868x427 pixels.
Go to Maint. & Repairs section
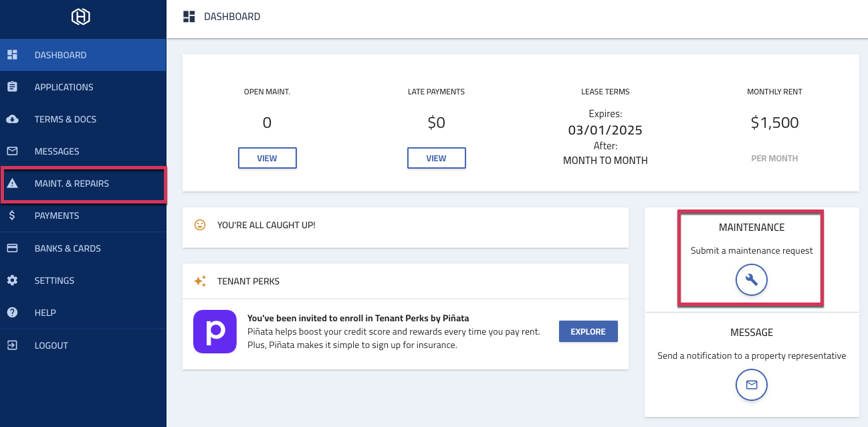tap(72, 183)
